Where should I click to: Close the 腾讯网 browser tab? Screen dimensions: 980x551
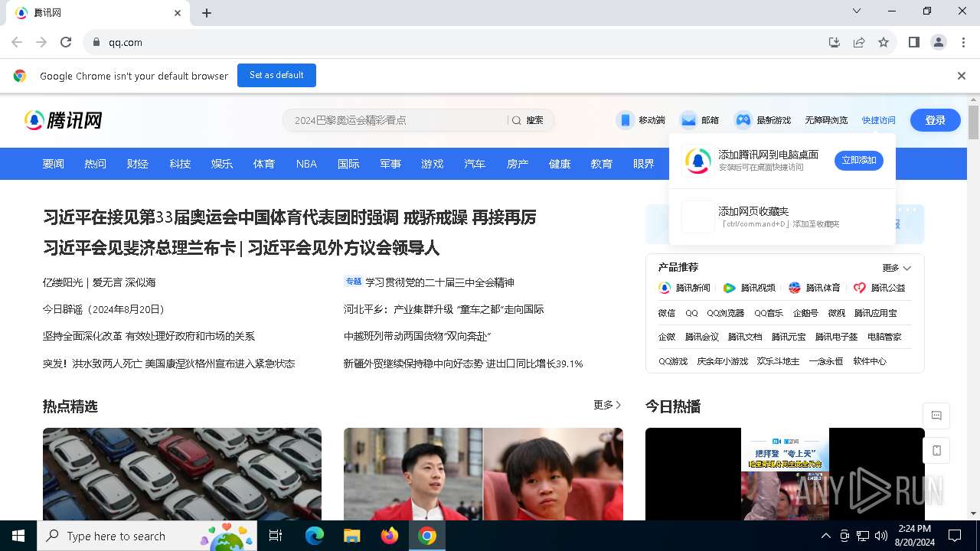[178, 13]
